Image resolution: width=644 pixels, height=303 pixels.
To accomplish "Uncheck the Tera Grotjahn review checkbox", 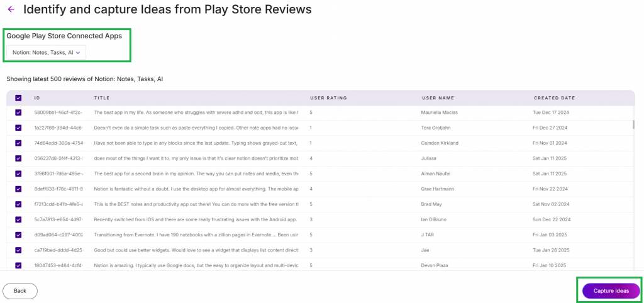I will click(18, 128).
